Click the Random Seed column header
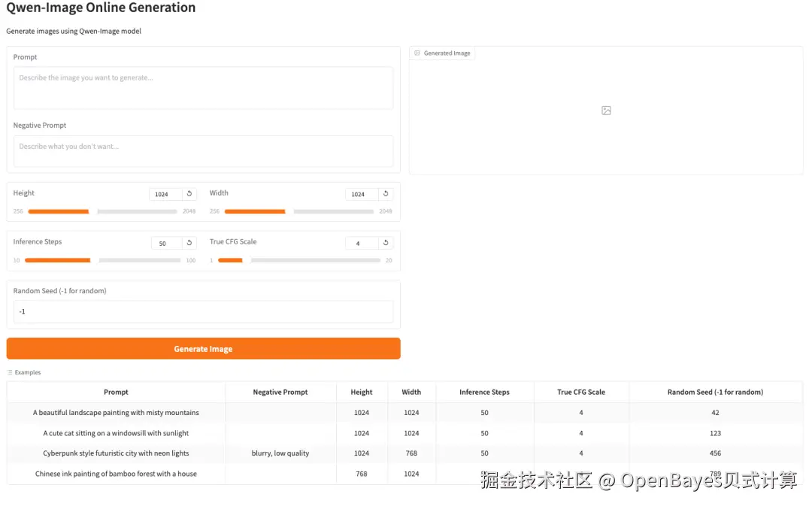Image resolution: width=812 pixels, height=506 pixels. click(x=715, y=392)
